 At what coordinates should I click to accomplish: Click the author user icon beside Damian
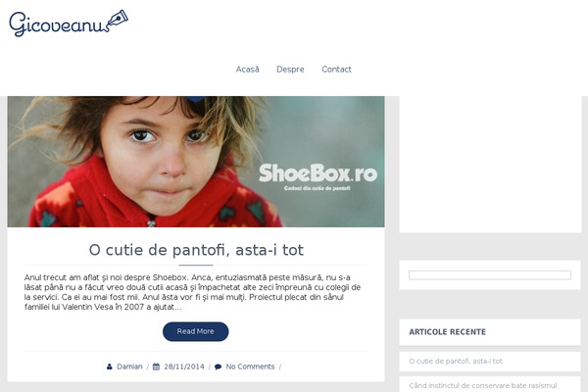point(109,367)
